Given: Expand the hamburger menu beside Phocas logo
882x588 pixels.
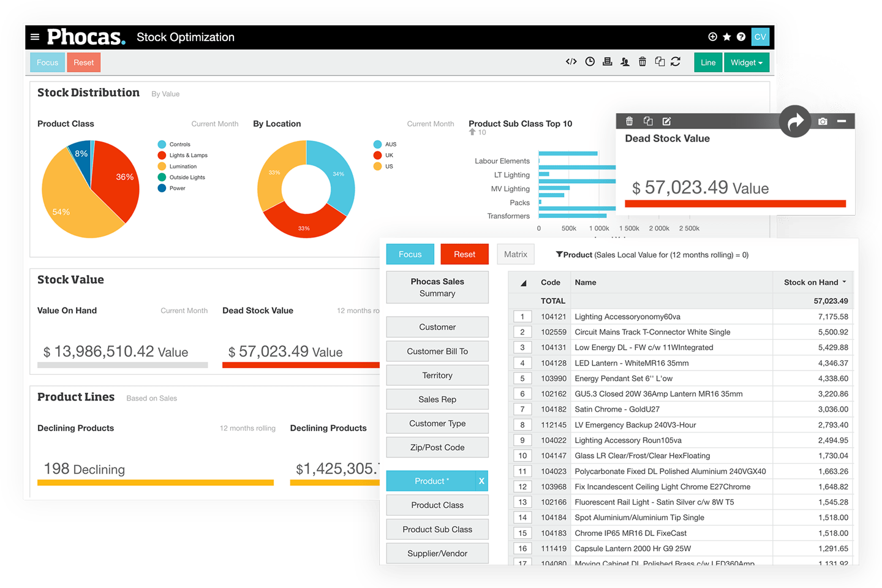Looking at the screenshot, I should 35,37.
